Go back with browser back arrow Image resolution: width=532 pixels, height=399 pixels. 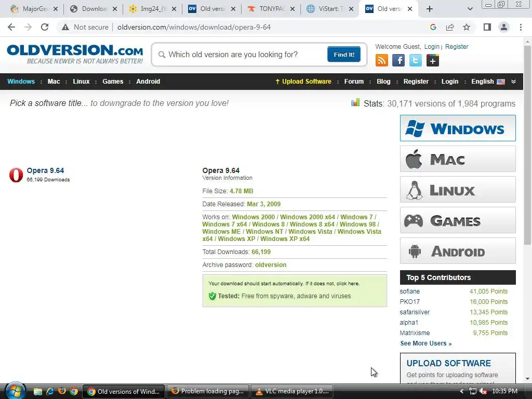pyautogui.click(x=11, y=27)
